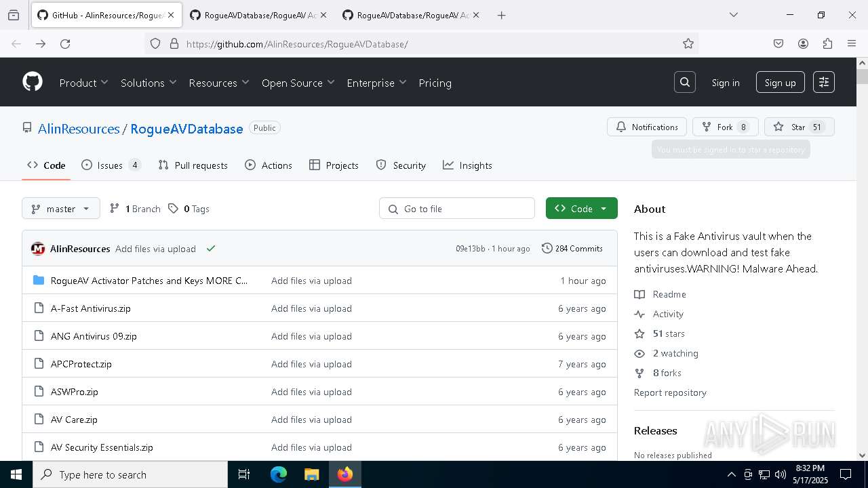This screenshot has width=868, height=488.
Task: Open Task View on the taskbar
Action: tap(244, 474)
